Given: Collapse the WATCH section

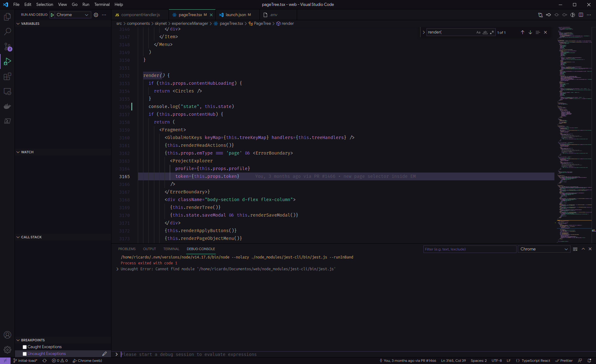Looking at the screenshot, I should point(63,152).
